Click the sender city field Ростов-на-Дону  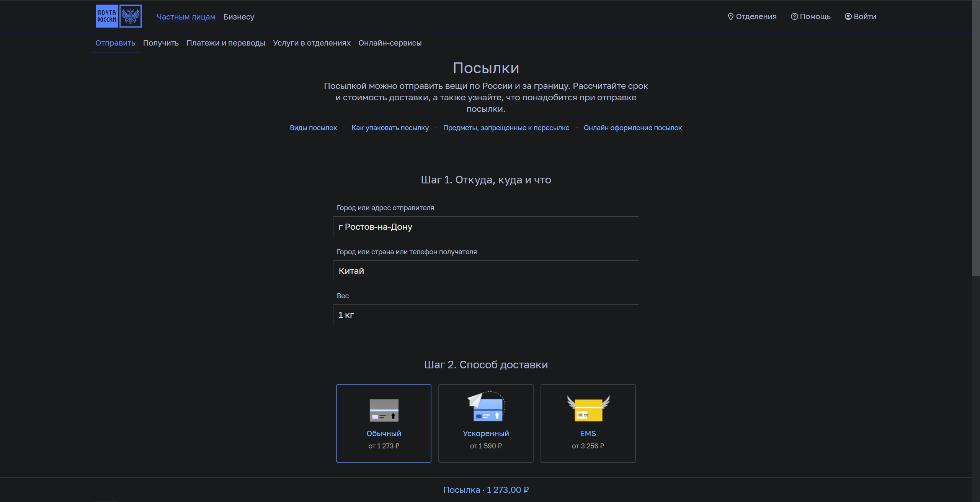coord(486,226)
